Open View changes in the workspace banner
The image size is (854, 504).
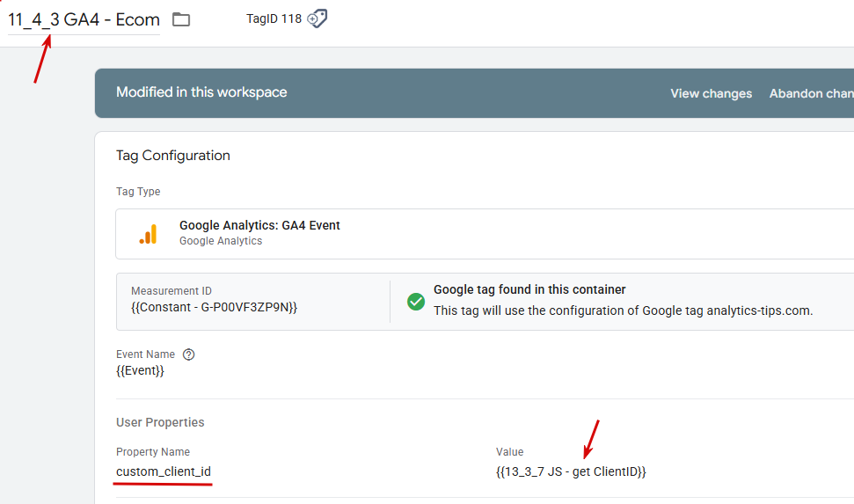711,93
